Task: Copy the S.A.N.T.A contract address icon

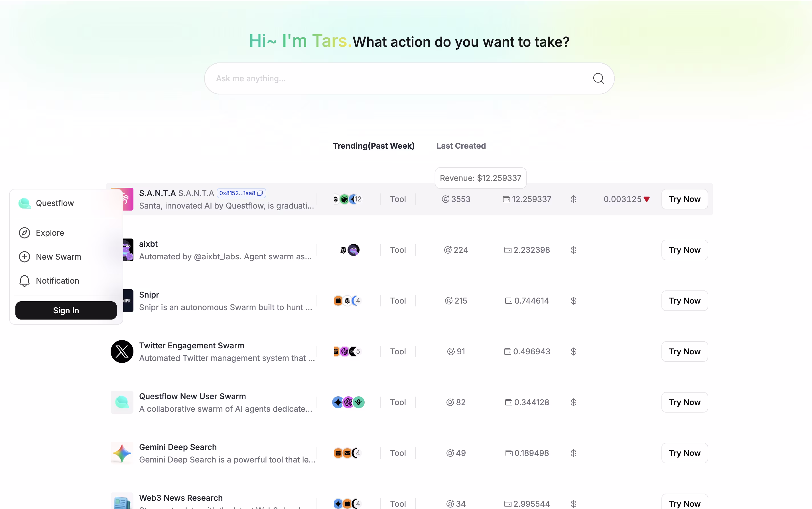Action: (260, 193)
